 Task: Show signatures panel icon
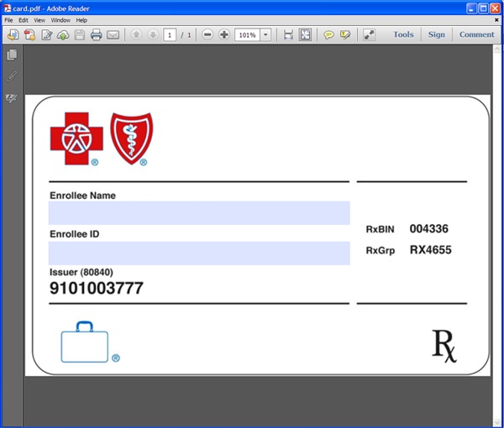(x=12, y=98)
